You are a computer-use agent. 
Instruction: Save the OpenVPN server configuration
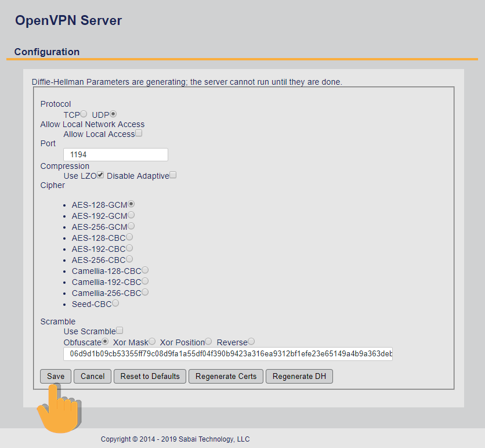56,377
